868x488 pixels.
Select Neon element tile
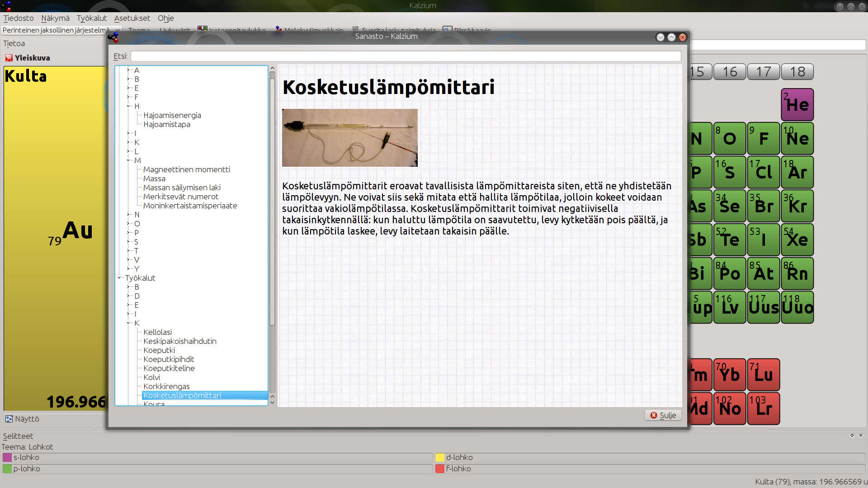(x=797, y=138)
